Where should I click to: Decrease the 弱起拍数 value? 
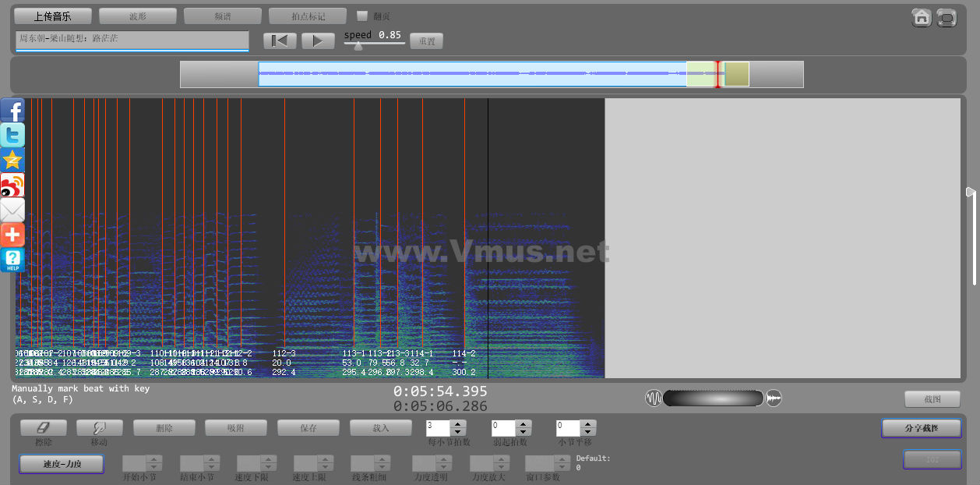(x=523, y=432)
